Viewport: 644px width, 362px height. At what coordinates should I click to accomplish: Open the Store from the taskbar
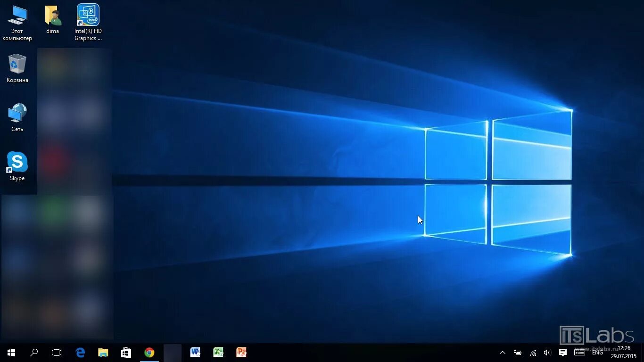pyautogui.click(x=126, y=353)
